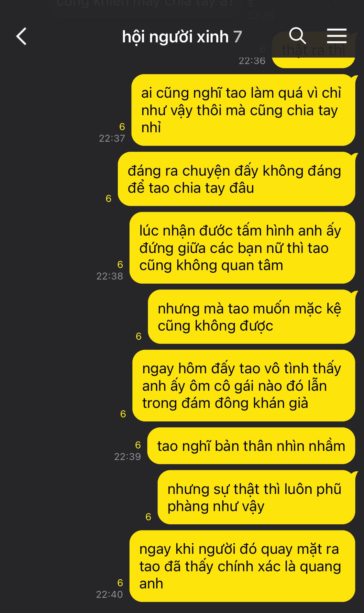Tap message 'lúc nhận được tấm hình anh ấy'
The width and height of the screenshot is (364, 613).
click(x=242, y=248)
